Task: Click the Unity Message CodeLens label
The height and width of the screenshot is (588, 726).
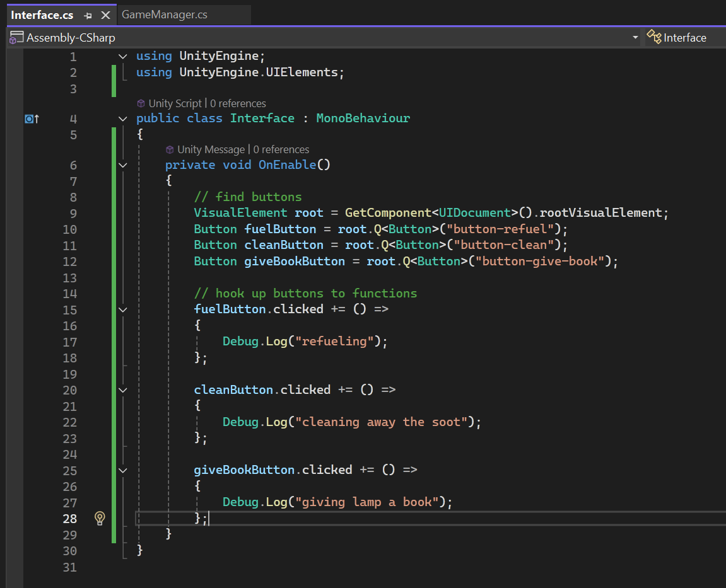Action: 211,149
